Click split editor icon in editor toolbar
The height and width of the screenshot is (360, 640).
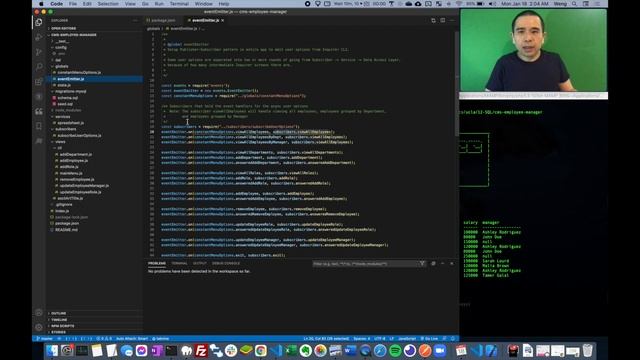tap(442, 20)
